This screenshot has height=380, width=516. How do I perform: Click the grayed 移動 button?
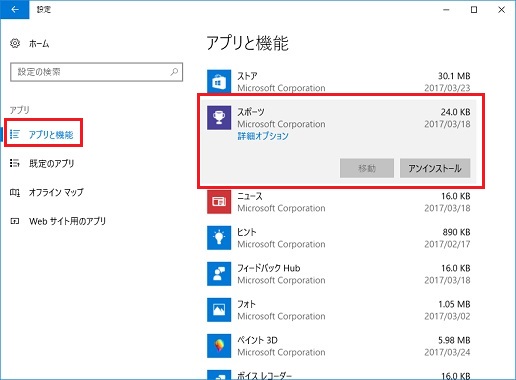tap(367, 168)
